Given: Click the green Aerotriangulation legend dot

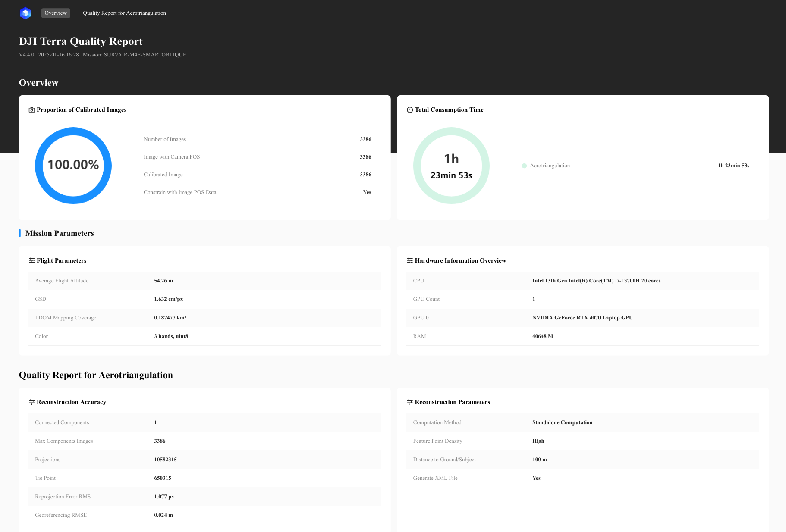Looking at the screenshot, I should pyautogui.click(x=524, y=166).
